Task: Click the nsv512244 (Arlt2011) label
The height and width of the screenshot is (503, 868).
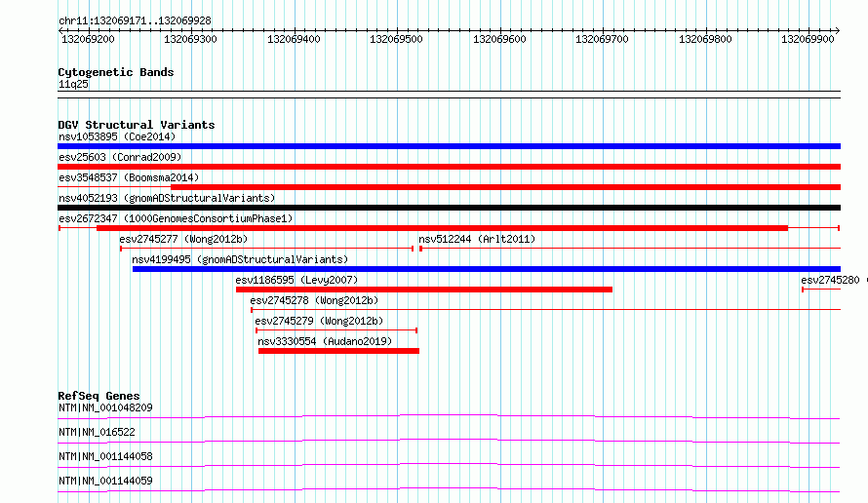Action: pos(477,239)
